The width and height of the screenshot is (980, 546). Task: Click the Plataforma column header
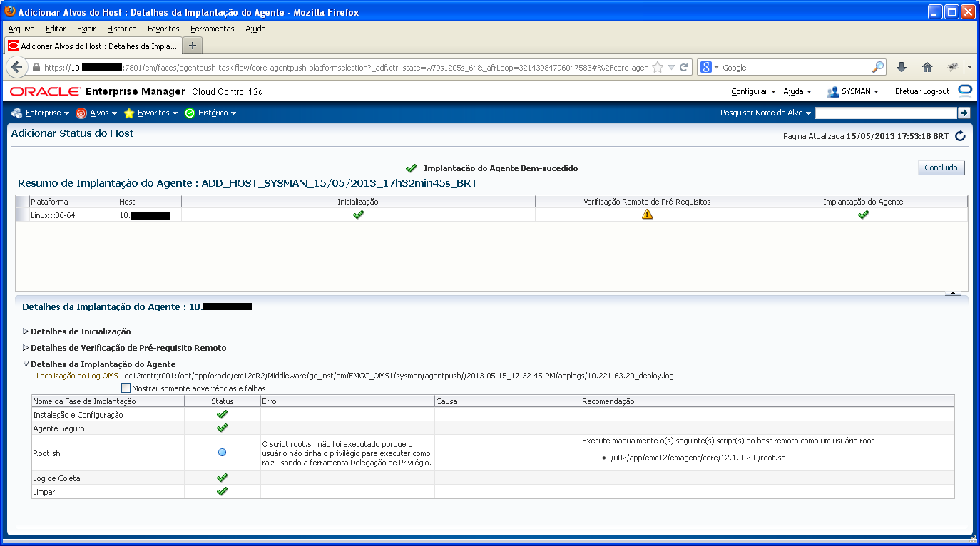point(73,202)
